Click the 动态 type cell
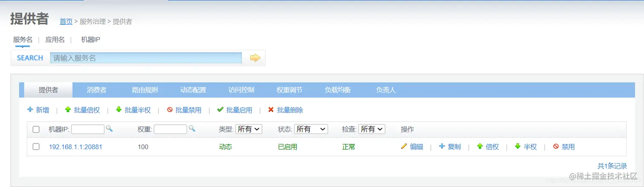Screen dimensions: 644x187 coord(225,147)
